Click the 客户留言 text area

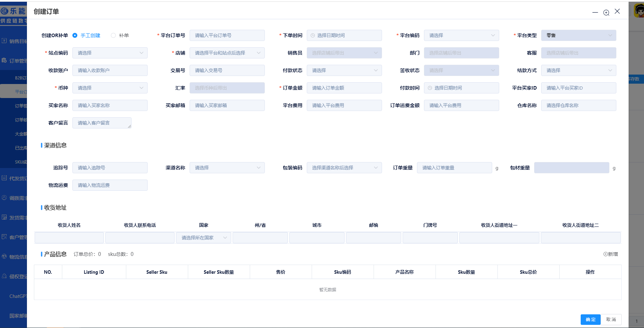point(101,123)
